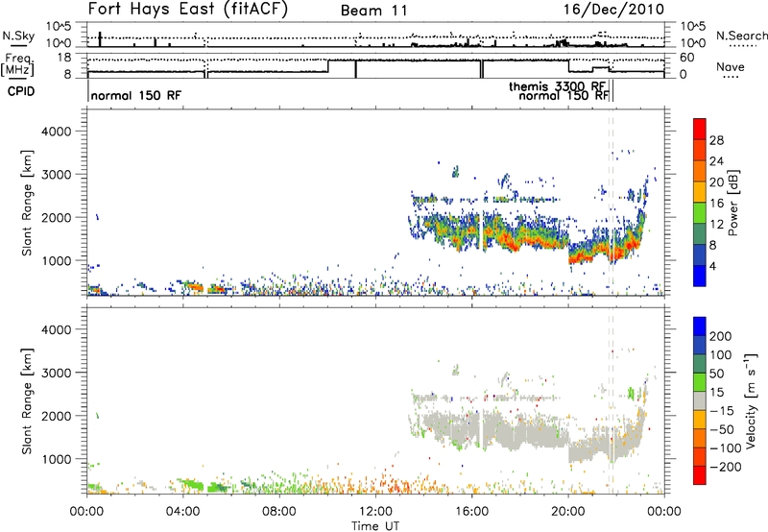Click the blue 4 dB swatch of the power colorbar
The image size is (768, 532).
pos(700,276)
